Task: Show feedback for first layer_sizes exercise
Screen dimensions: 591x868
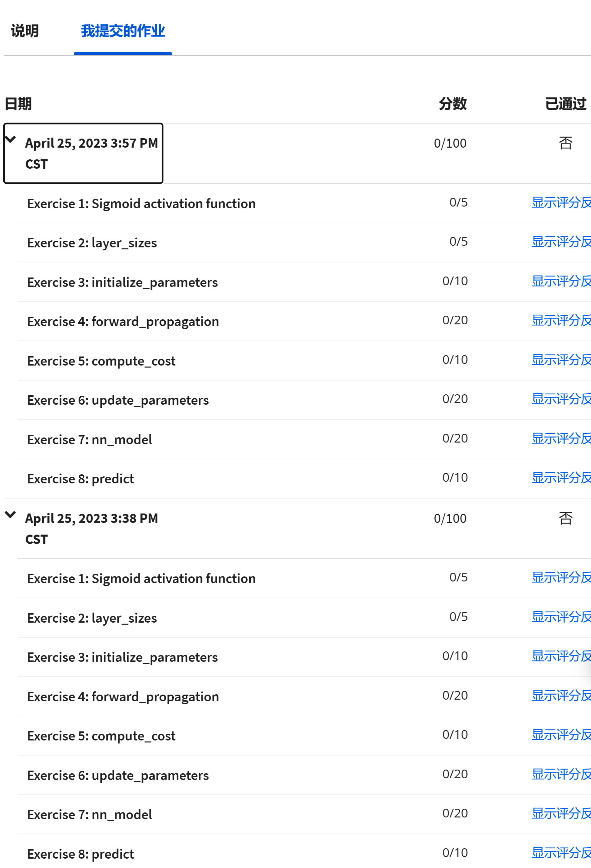Action: (561, 242)
